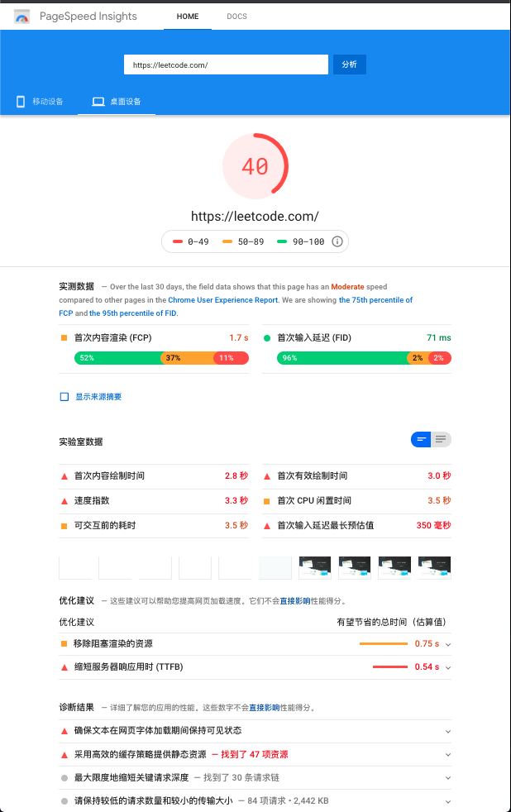The width and height of the screenshot is (511, 812).
Task: Open the HOME tab
Action: point(188,16)
